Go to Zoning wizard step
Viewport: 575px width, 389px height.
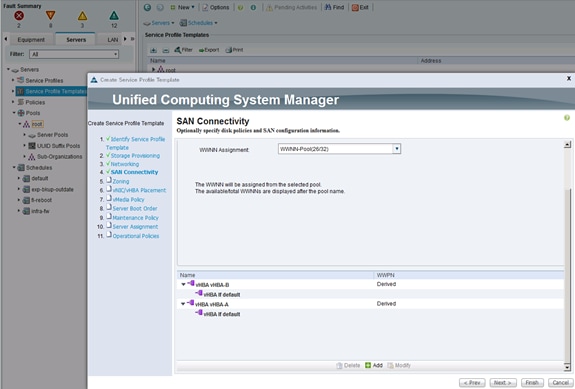pyautogui.click(x=121, y=181)
